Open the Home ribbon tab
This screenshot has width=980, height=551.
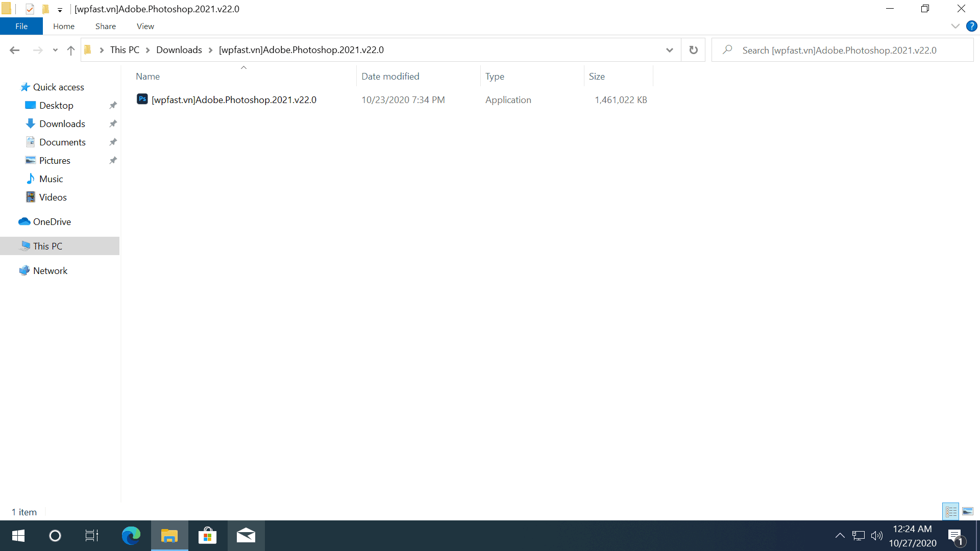[x=64, y=26]
